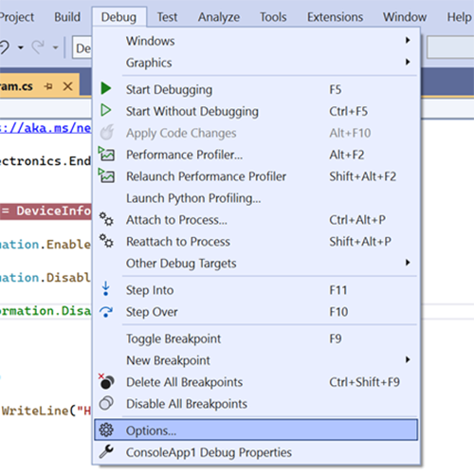
Task: Select the .cs document tab label
Action: 16,86
